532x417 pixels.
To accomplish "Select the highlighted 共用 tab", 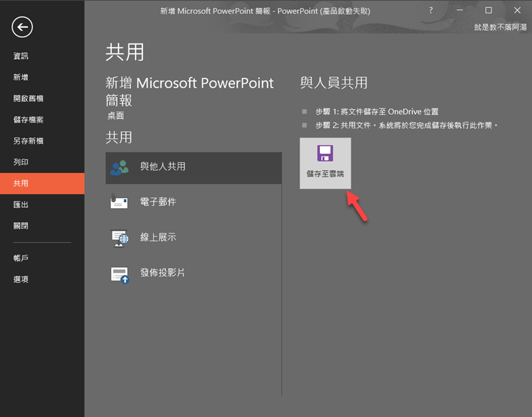I will (x=21, y=184).
